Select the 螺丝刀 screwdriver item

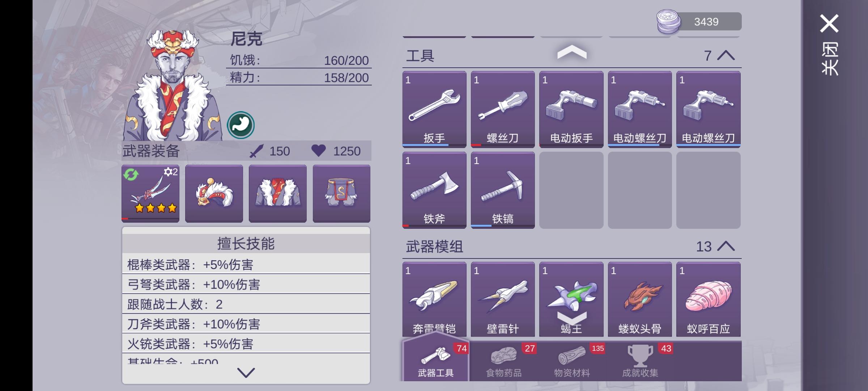coord(503,109)
